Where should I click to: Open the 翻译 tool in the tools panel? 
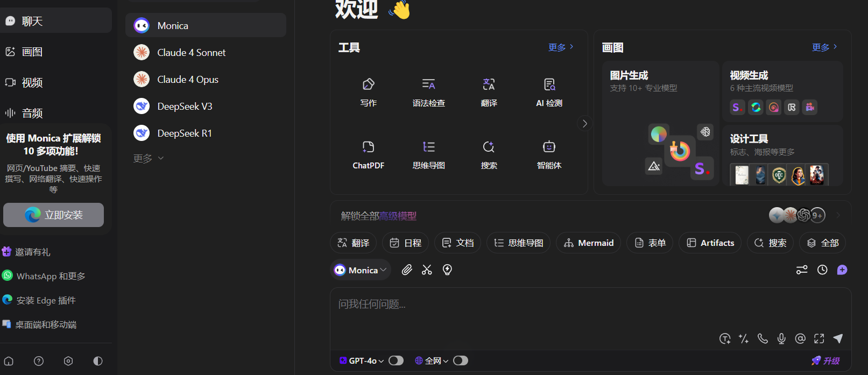489,93
